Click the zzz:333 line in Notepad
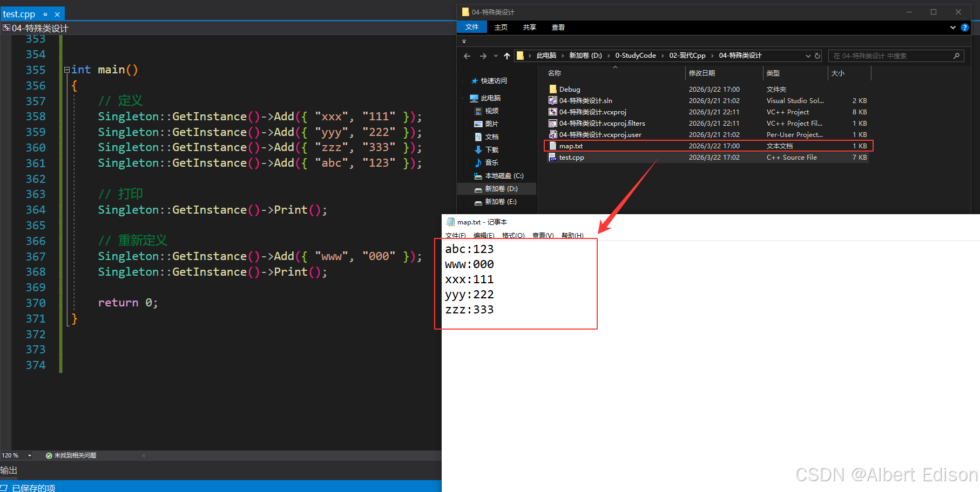 point(469,310)
